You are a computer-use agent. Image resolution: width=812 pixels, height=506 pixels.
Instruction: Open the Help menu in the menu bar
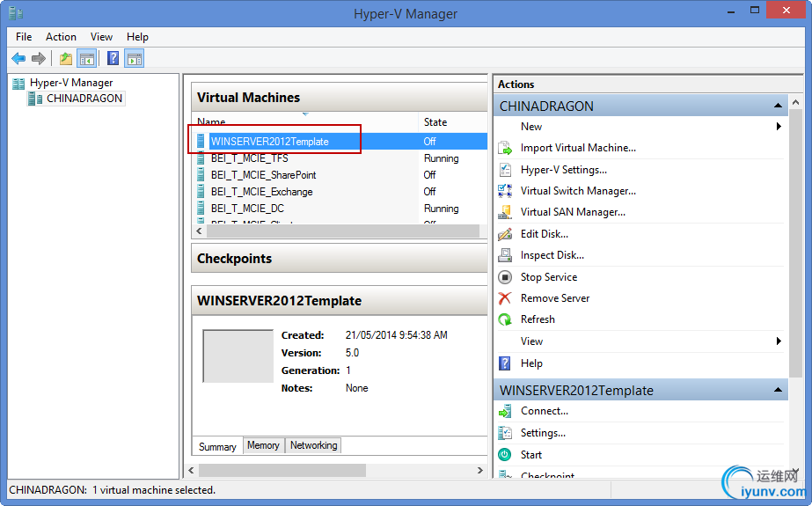(x=137, y=37)
